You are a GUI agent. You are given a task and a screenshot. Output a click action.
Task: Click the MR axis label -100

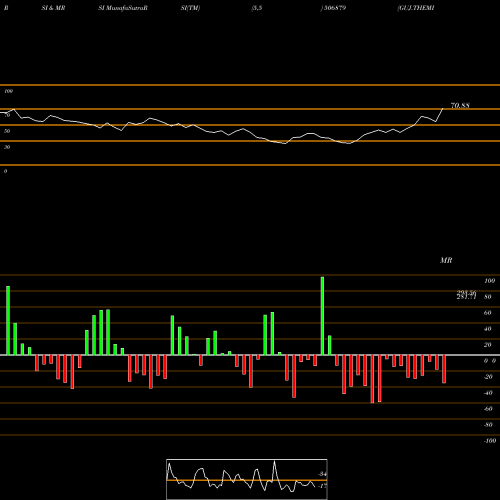click(490, 441)
